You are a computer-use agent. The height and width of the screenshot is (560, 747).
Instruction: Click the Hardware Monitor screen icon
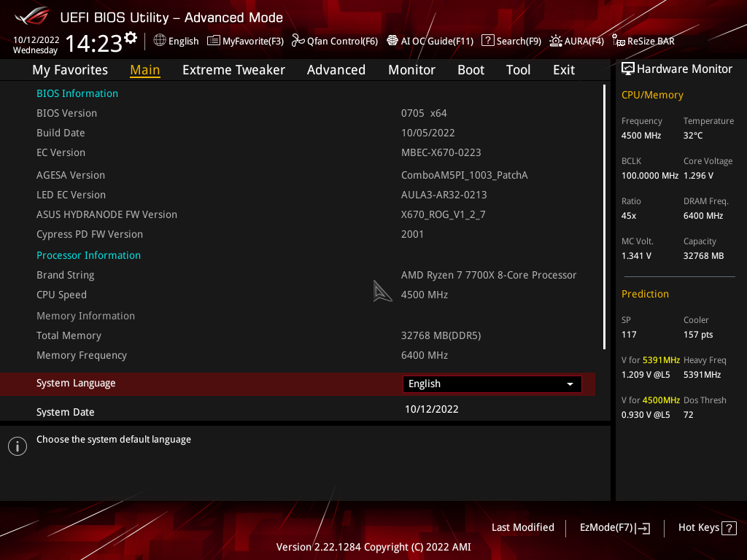[628, 69]
